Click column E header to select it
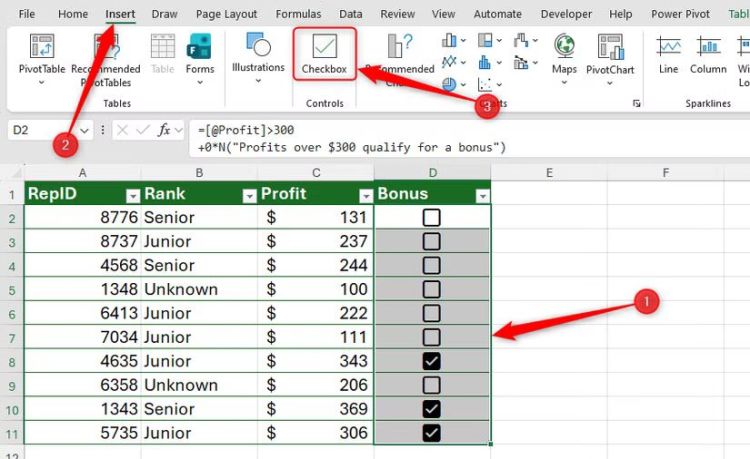Viewport: 750px width, 459px height. point(549,173)
